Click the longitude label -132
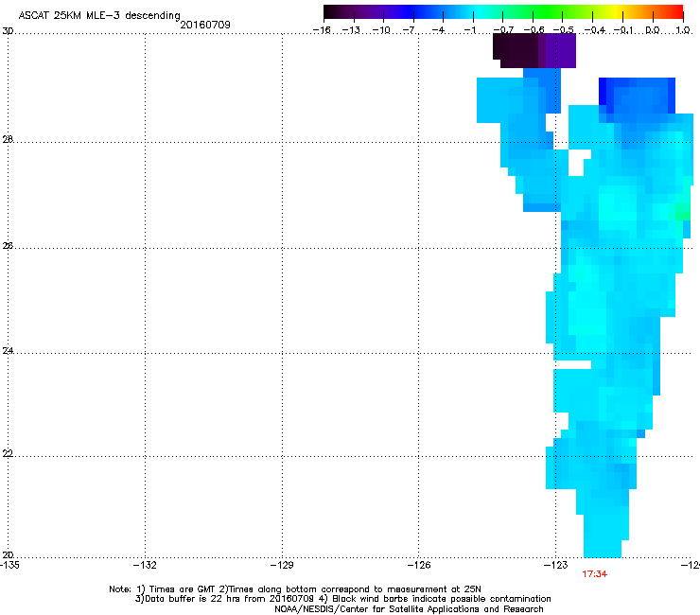The width and height of the screenshot is (700, 615). click(x=145, y=566)
